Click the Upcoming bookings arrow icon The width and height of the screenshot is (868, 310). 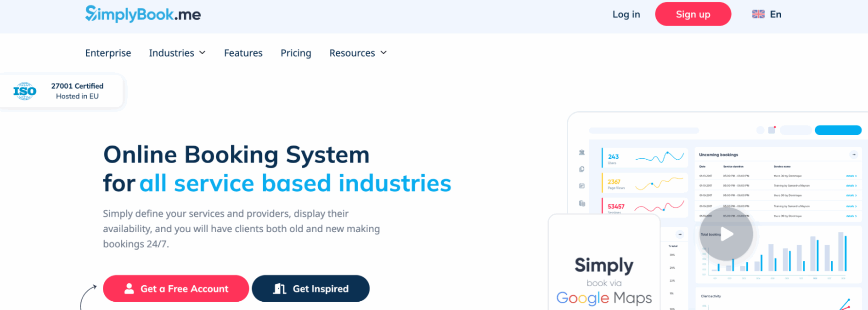[x=854, y=155]
